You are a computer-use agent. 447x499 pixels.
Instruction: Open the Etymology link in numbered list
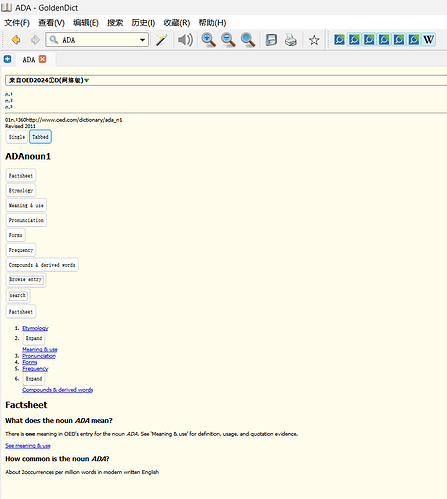click(x=35, y=328)
